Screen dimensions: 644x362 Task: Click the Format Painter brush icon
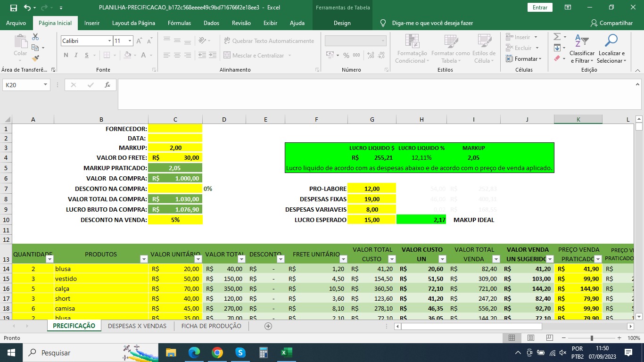click(x=35, y=58)
